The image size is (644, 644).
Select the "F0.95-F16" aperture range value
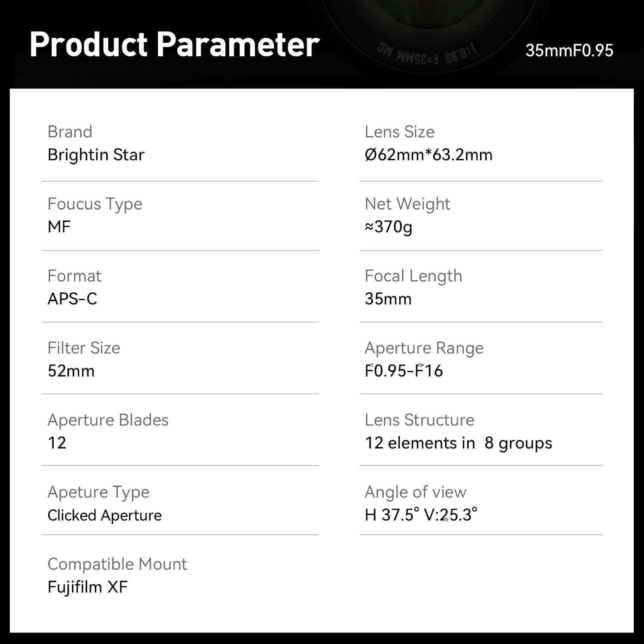403,371
